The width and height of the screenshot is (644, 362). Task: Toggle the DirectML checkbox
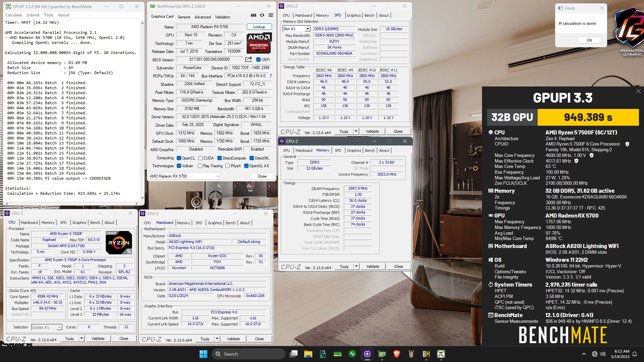(x=252, y=158)
